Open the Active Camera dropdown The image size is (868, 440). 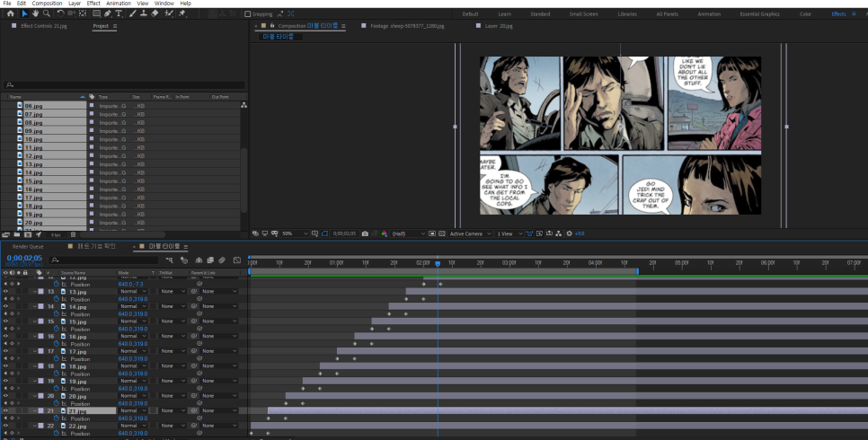click(x=470, y=233)
